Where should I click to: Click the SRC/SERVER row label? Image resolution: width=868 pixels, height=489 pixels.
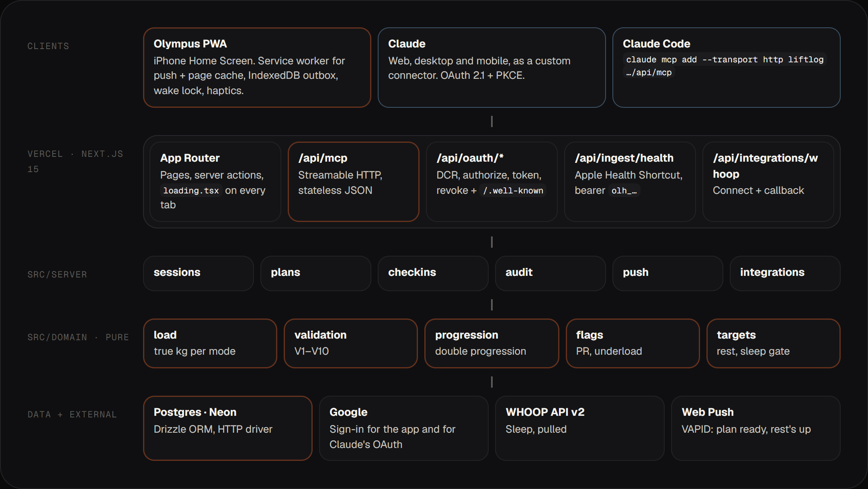click(57, 275)
